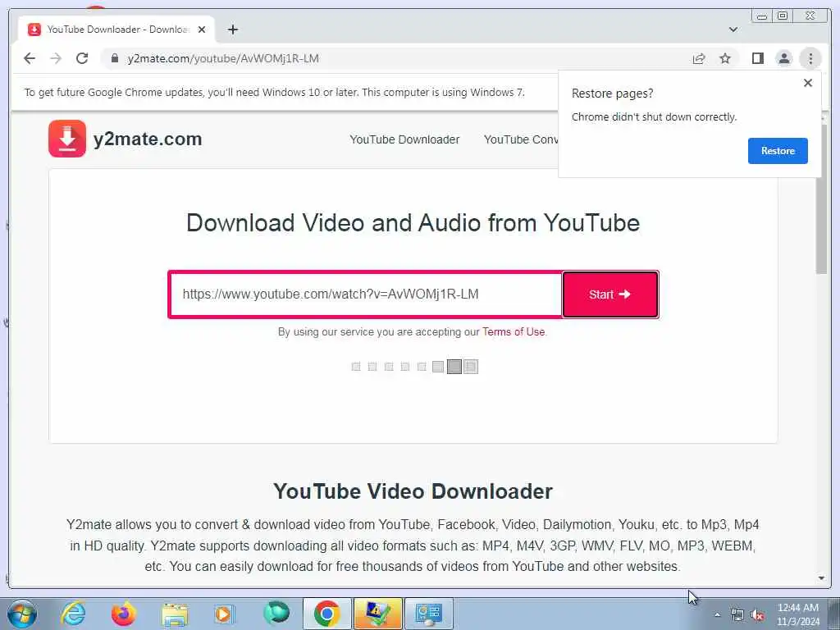The height and width of the screenshot is (630, 840).
Task: Click the browser forward arrow
Action: point(56,58)
